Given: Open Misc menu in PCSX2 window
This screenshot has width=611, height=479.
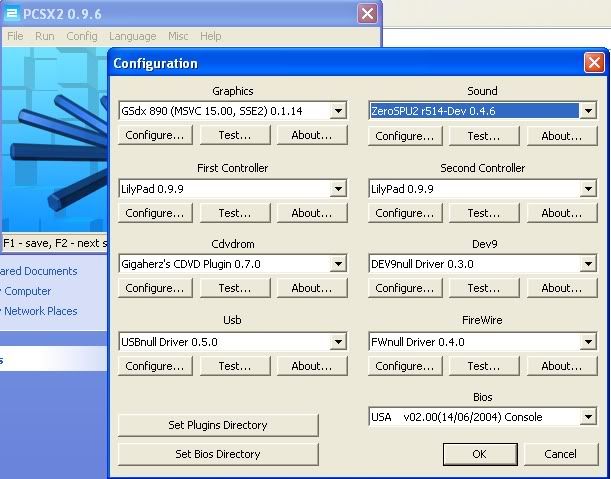Looking at the screenshot, I should 178,36.
